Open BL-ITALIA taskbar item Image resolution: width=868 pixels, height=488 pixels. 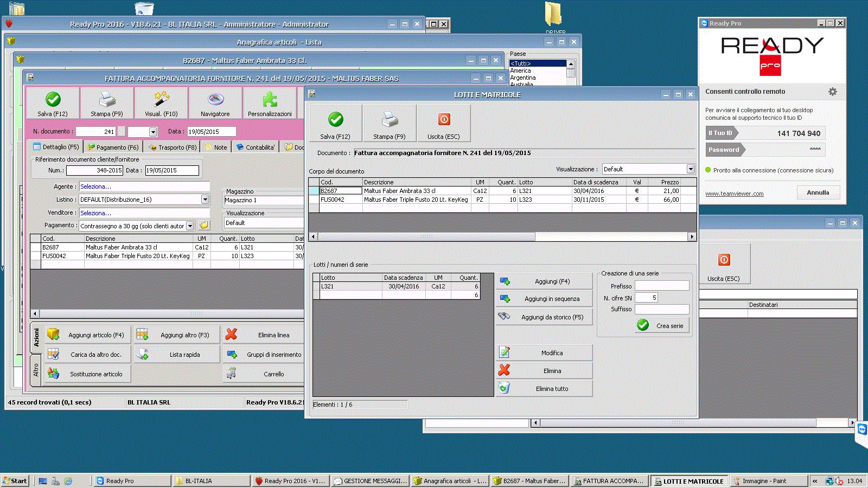click(212, 480)
